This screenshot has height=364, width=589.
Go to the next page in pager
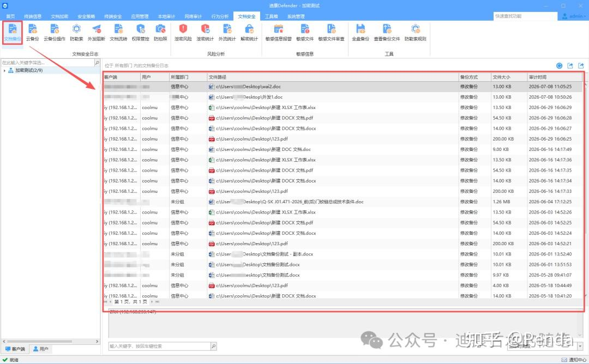(152, 302)
